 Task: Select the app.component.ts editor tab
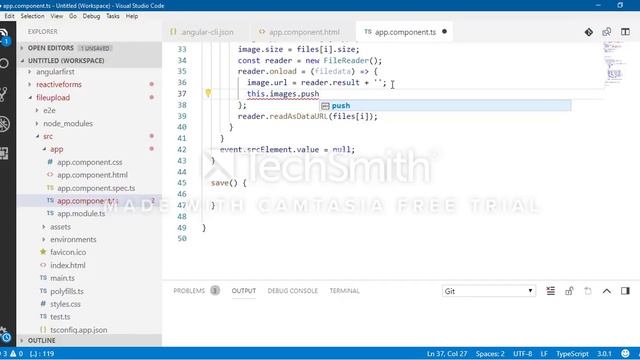click(x=405, y=32)
